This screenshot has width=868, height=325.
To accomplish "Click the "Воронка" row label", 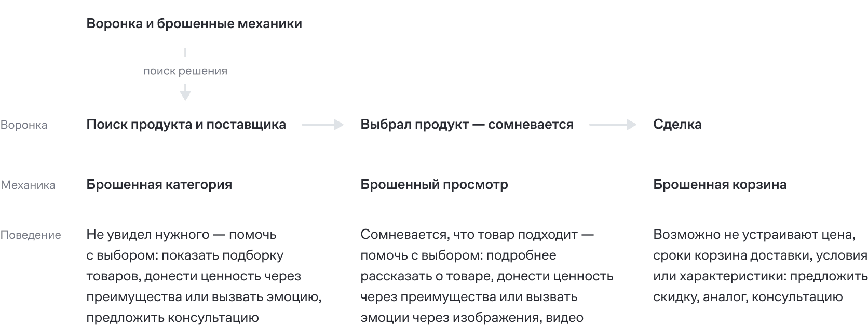I will [x=24, y=125].
